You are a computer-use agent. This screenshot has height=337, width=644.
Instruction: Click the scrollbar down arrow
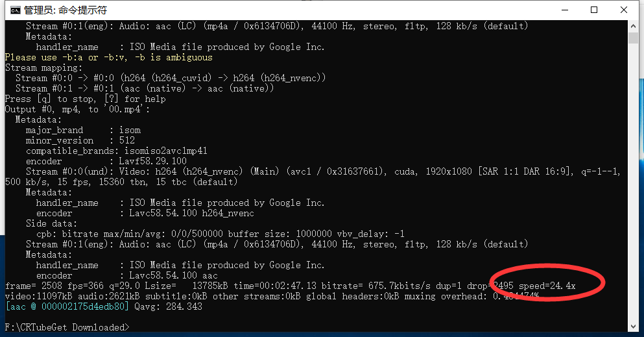pos(635,327)
